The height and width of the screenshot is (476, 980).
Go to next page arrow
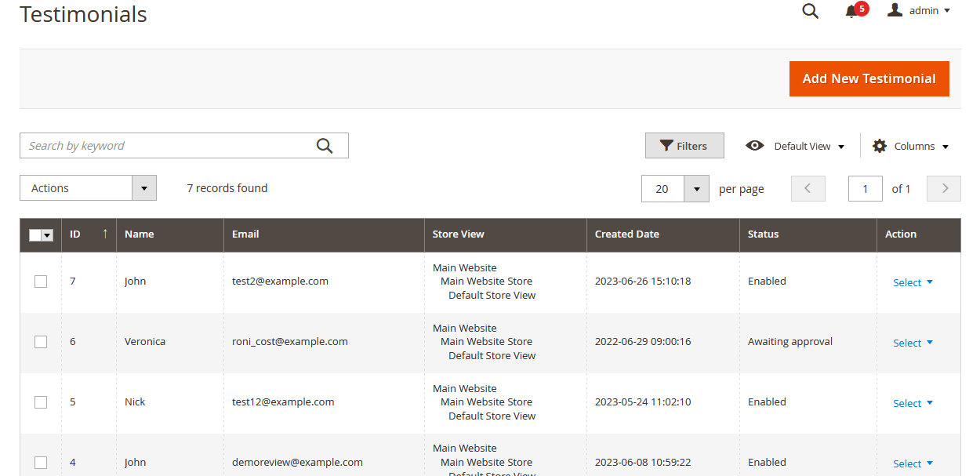pyautogui.click(x=944, y=188)
